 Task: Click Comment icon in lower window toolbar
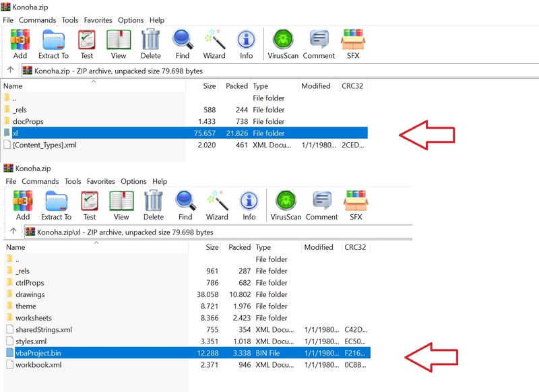click(321, 205)
